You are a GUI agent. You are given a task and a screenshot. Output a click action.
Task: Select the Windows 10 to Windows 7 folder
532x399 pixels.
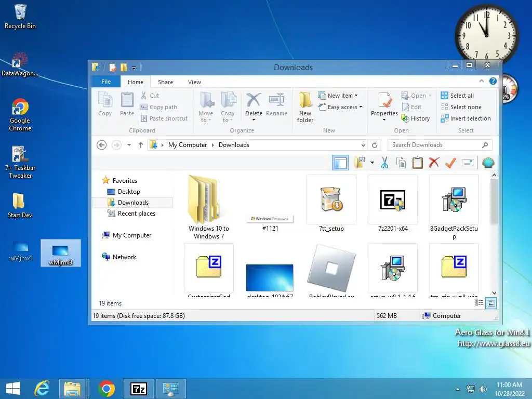[209, 207]
